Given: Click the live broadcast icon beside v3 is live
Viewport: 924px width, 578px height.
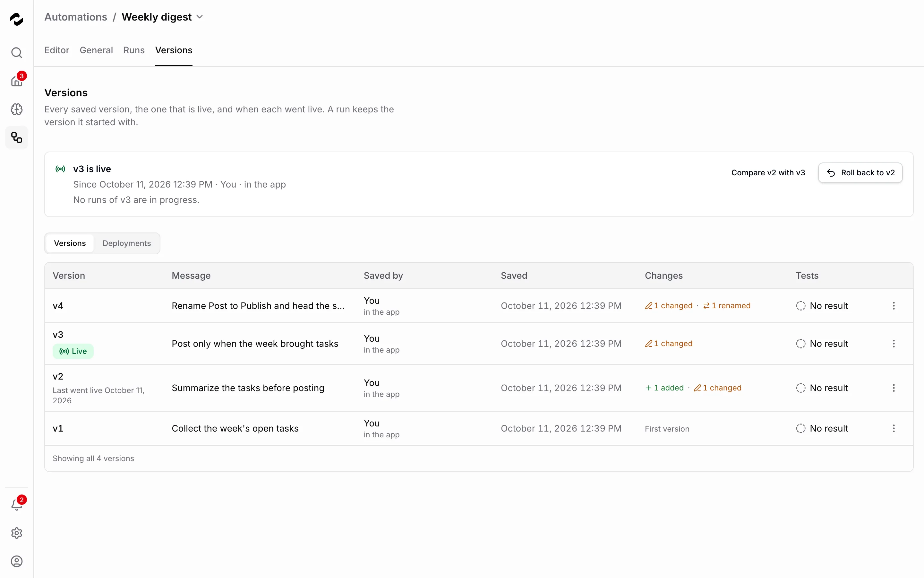Looking at the screenshot, I should coord(60,169).
